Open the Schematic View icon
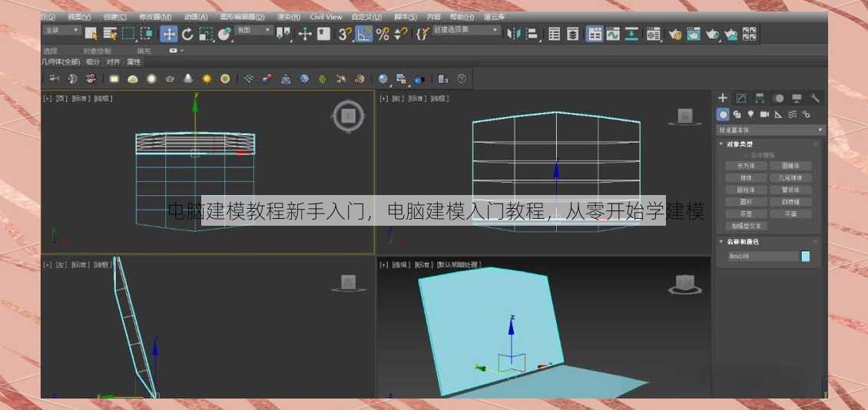 tap(631, 35)
